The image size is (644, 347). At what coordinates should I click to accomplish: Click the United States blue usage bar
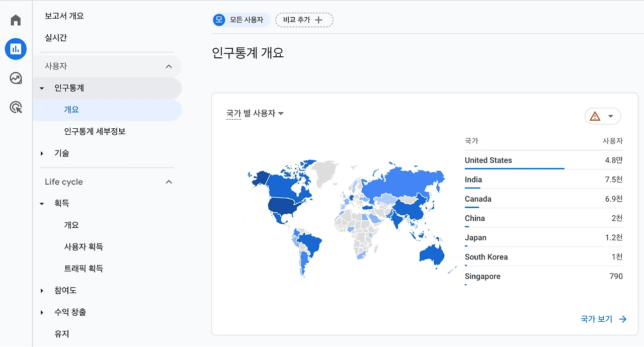515,168
